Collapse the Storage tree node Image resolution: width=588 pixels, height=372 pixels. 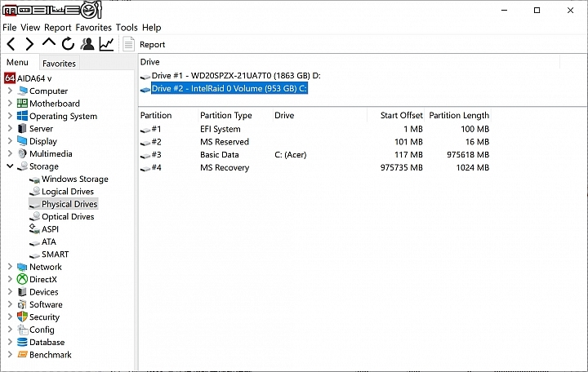point(10,166)
